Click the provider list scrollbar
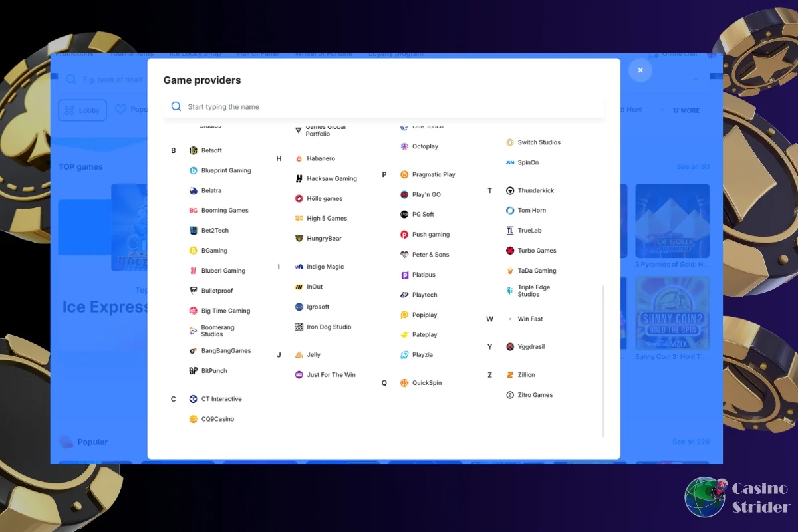This screenshot has width=798, height=532. [603, 359]
